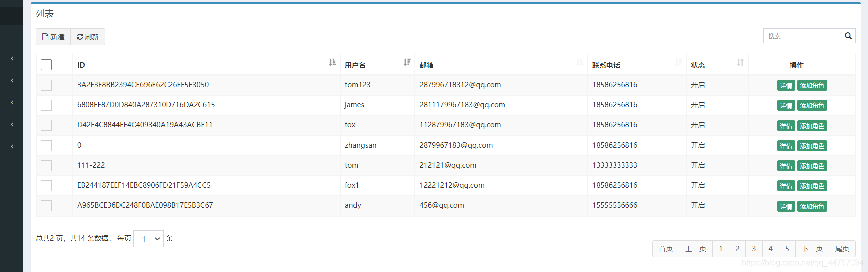Select phone number 13333333333

pyautogui.click(x=615, y=165)
